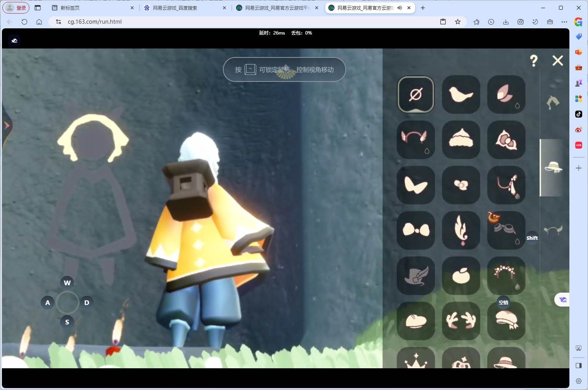Click the D movement key
The width and height of the screenshot is (588, 390).
coord(87,303)
